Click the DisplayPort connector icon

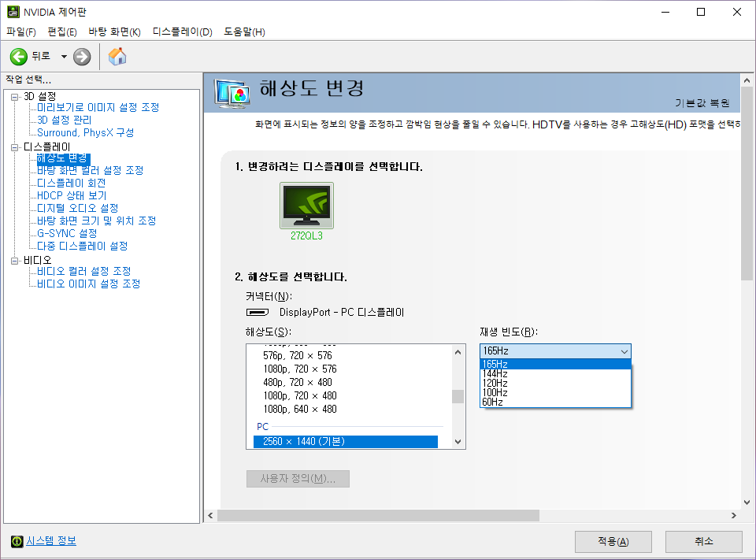[x=258, y=312]
